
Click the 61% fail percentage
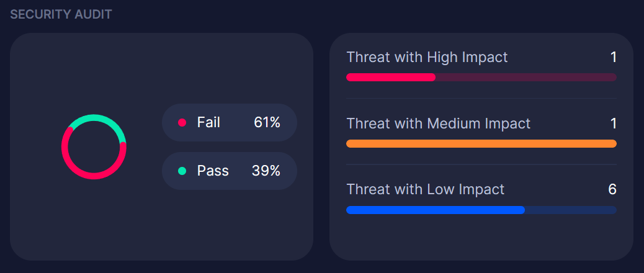click(x=267, y=123)
